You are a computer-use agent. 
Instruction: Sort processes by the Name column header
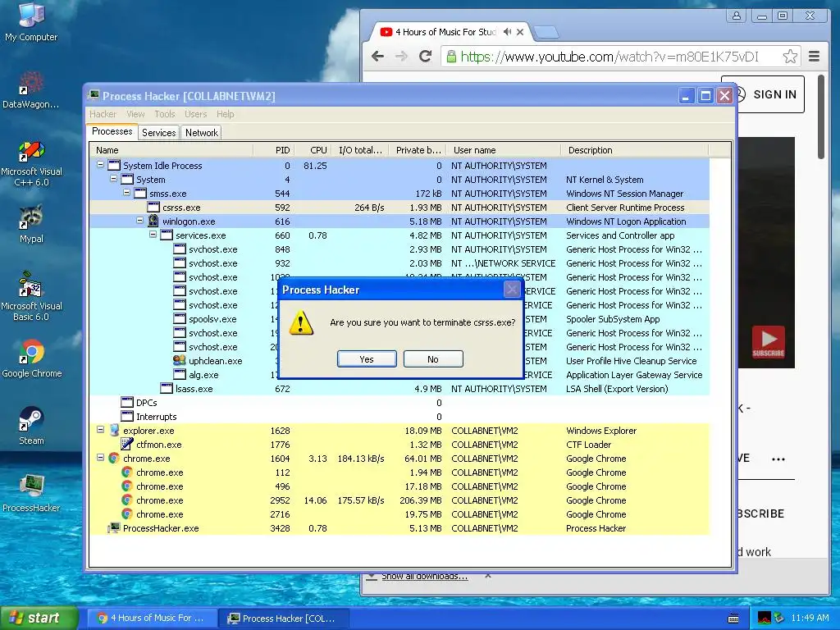tap(171, 150)
